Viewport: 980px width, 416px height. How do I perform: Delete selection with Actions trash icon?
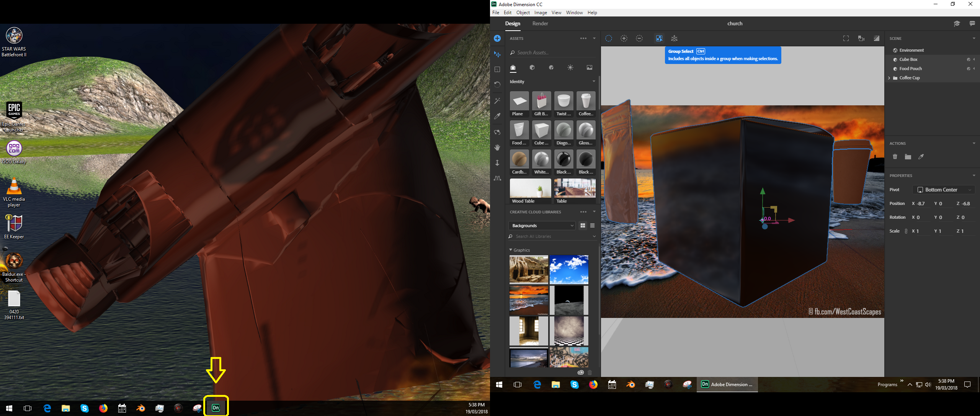895,157
